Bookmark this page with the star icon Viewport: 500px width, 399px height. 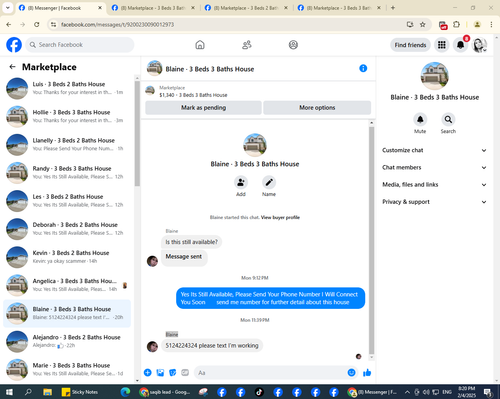point(423,24)
